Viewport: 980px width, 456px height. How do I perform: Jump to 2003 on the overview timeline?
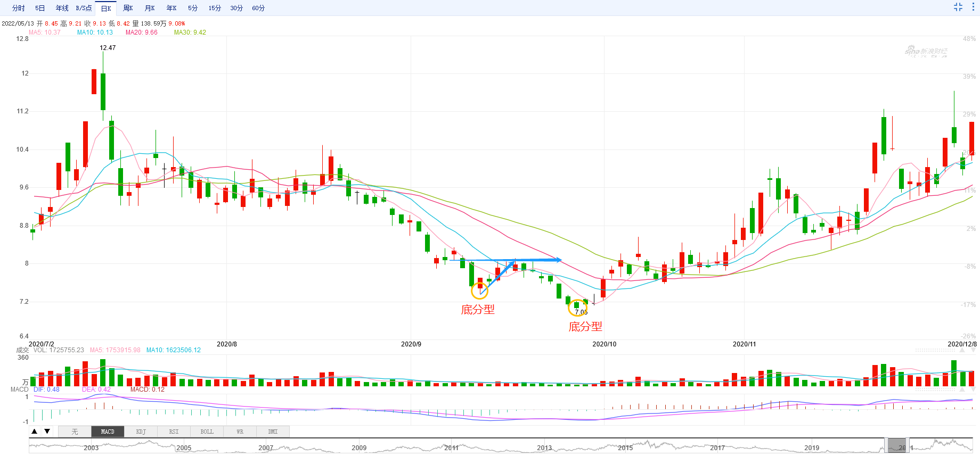pos(91,448)
